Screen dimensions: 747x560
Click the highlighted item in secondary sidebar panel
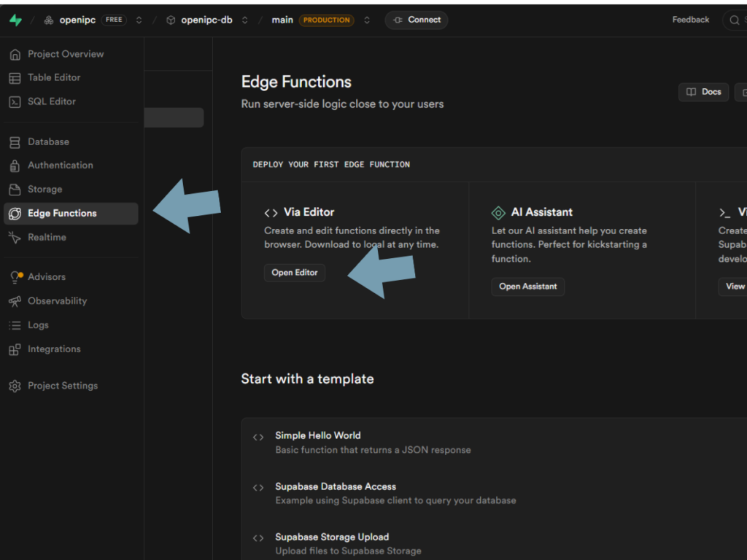tap(174, 117)
